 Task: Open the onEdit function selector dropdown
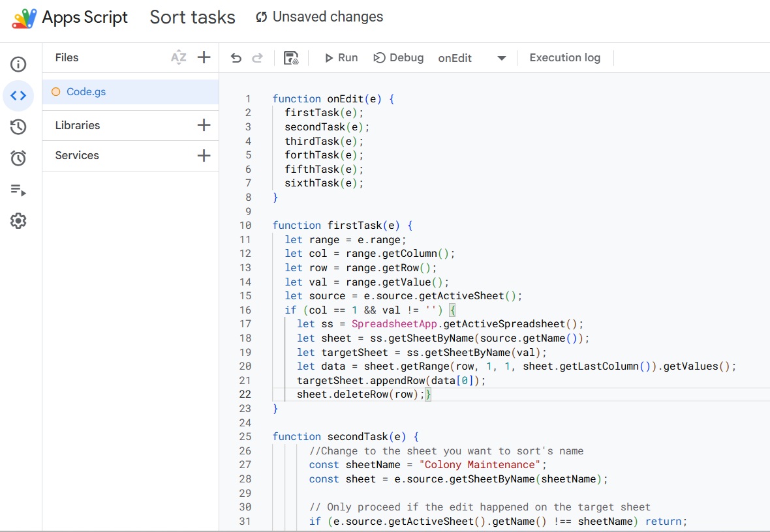[471, 59]
